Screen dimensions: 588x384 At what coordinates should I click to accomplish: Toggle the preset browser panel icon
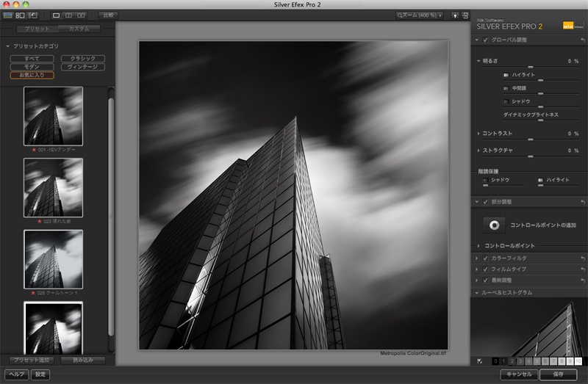(7, 15)
